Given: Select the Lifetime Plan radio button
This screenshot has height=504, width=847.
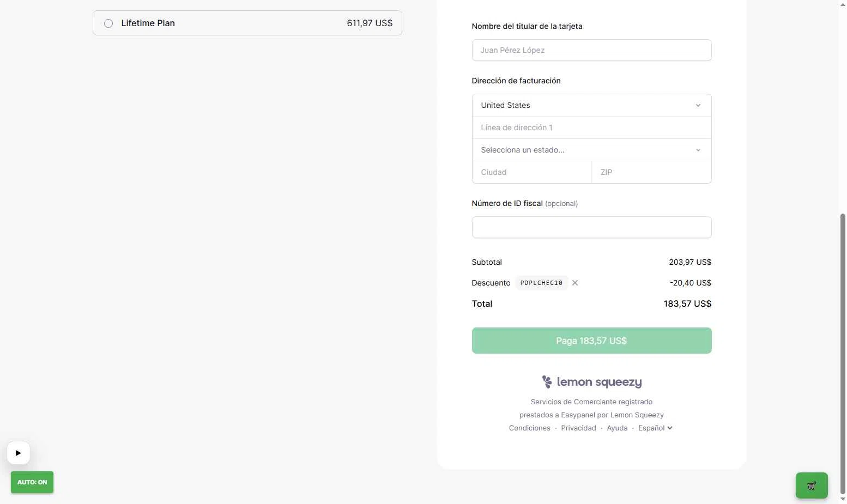Looking at the screenshot, I should [x=108, y=23].
